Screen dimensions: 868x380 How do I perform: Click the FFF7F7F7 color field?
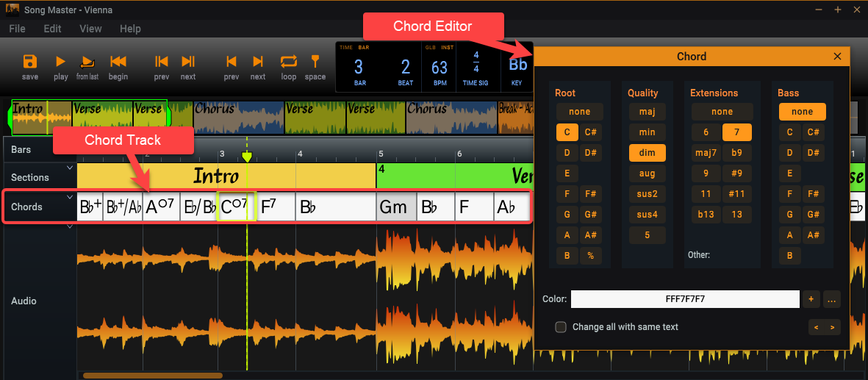(684, 299)
